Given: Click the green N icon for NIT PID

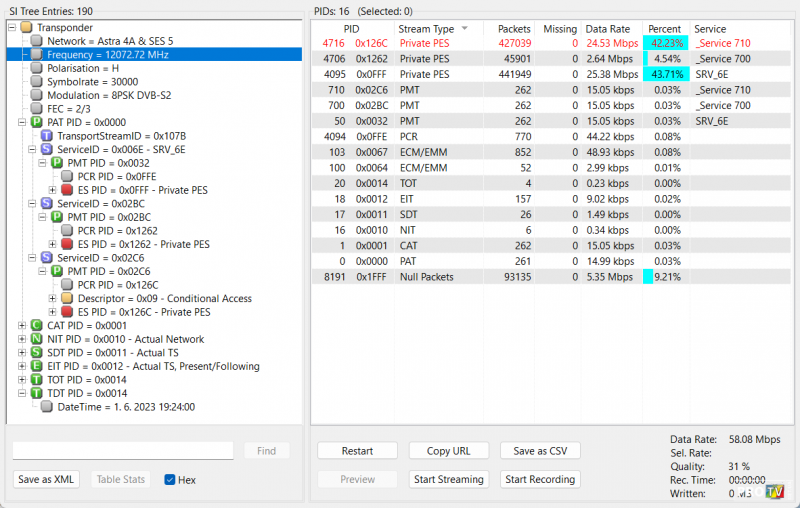Looking at the screenshot, I should coord(37,339).
